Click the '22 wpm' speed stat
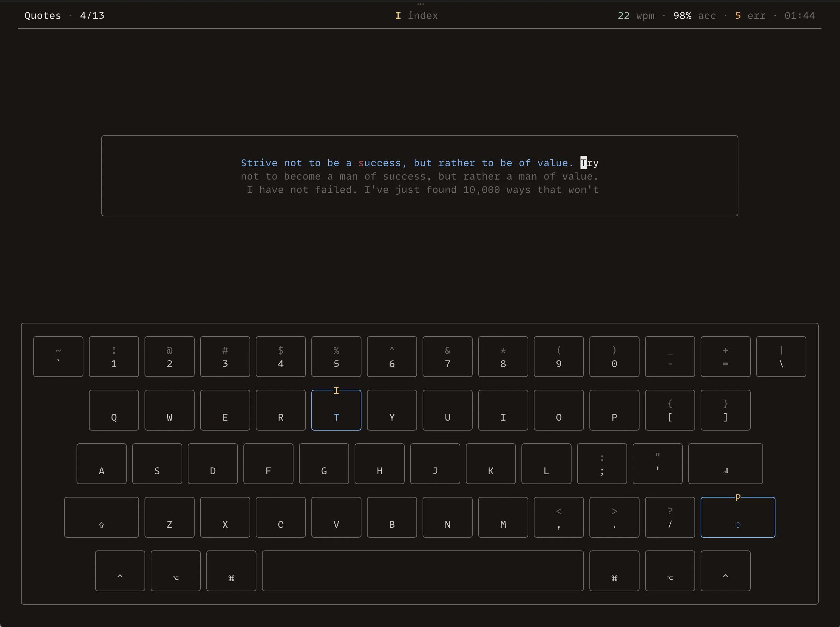Screen dimensions: 840x627 click(x=636, y=15)
